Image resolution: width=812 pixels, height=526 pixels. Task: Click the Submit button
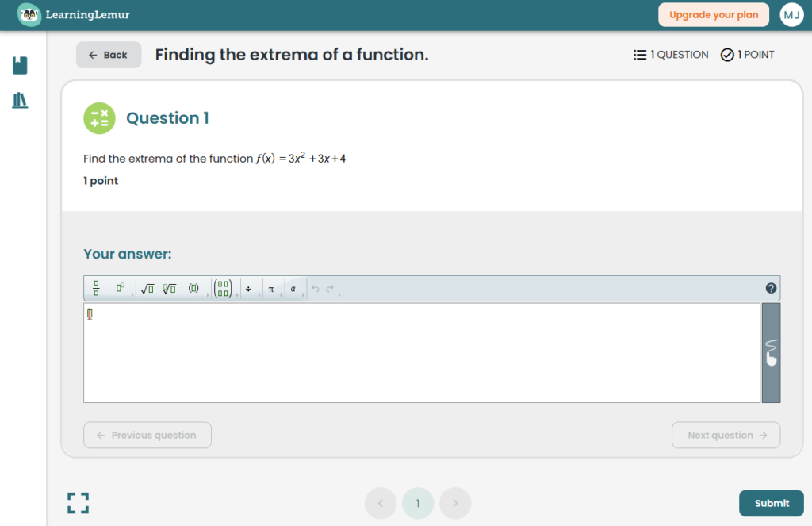(x=770, y=503)
